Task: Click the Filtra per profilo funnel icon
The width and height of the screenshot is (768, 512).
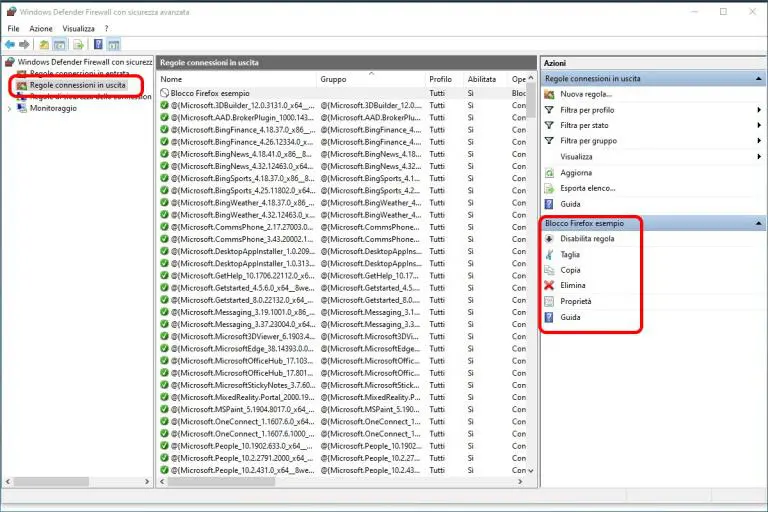Action: 550,110
